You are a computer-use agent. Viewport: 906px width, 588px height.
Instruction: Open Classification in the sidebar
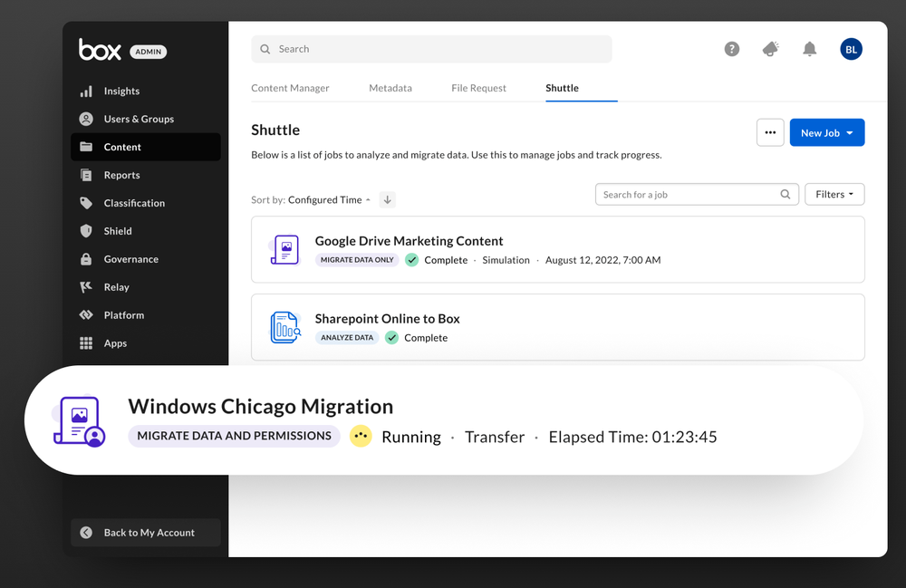(134, 203)
